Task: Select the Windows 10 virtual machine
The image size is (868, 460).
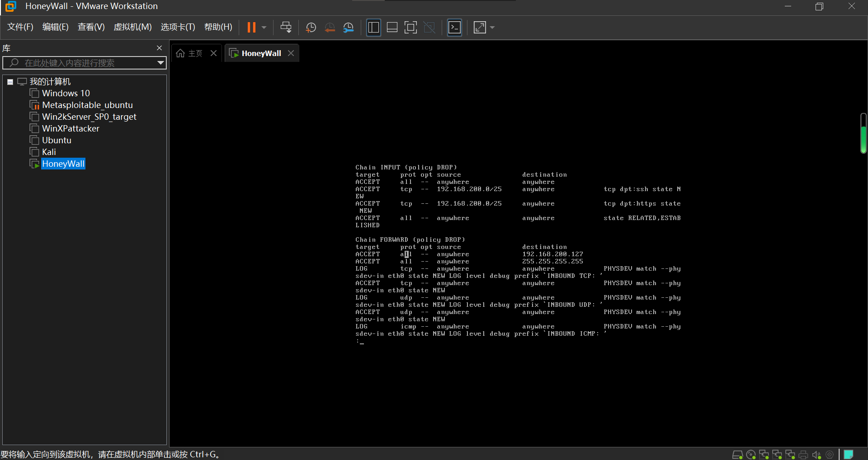Action: pyautogui.click(x=66, y=94)
